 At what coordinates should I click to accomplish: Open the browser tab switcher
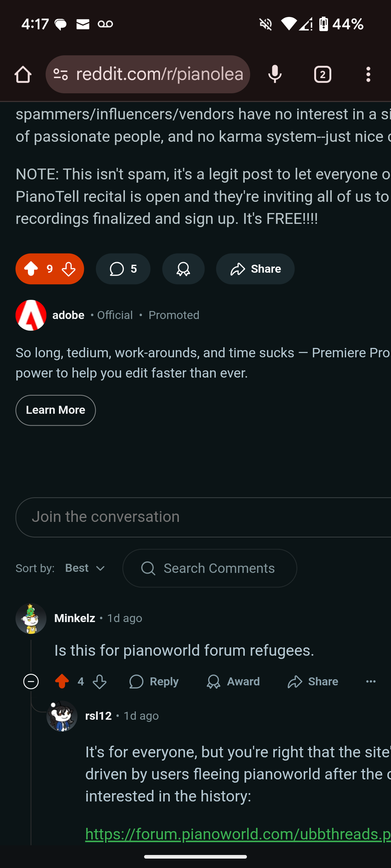click(x=323, y=75)
